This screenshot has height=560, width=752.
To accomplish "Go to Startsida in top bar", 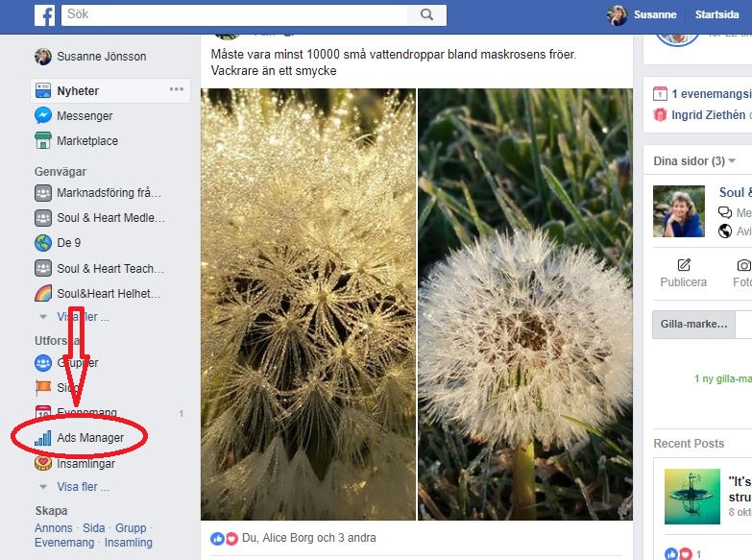I will tap(717, 14).
